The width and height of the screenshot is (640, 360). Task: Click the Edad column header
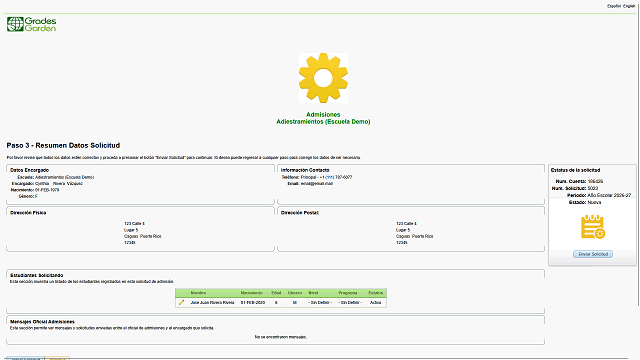pyautogui.click(x=276, y=293)
